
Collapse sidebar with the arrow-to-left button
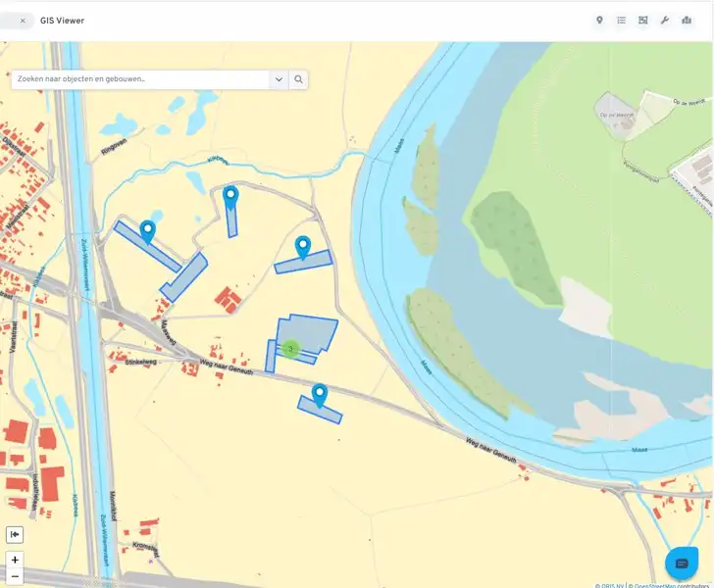pos(15,534)
